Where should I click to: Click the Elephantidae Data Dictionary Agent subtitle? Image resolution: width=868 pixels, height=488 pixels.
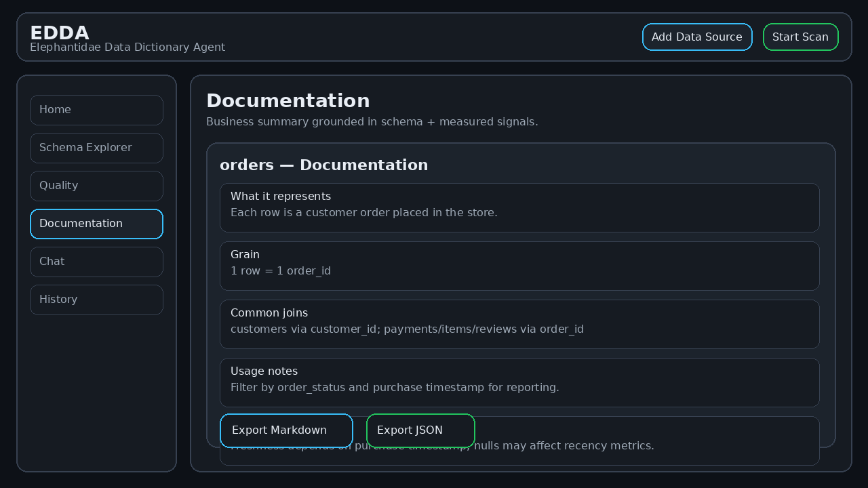point(127,47)
